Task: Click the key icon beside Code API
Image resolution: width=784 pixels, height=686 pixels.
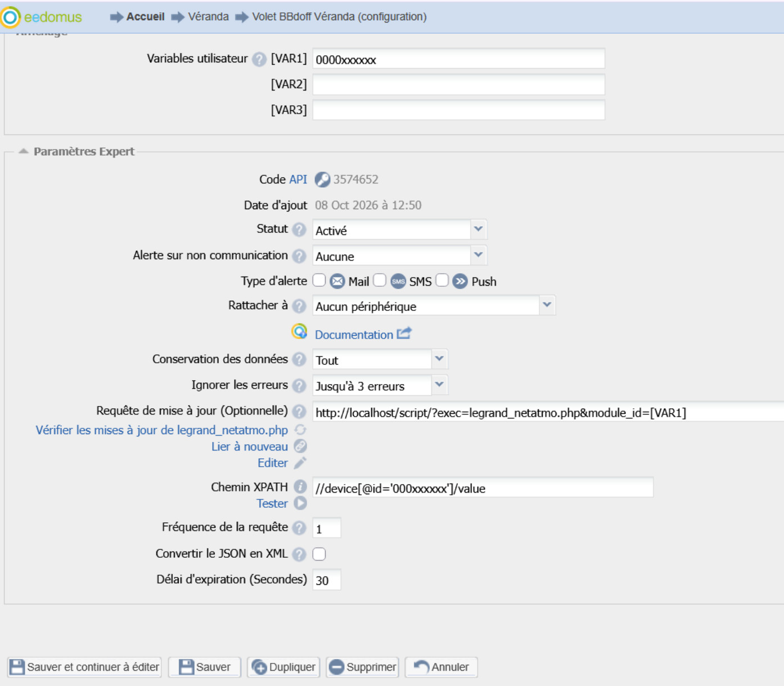Action: 322,179
